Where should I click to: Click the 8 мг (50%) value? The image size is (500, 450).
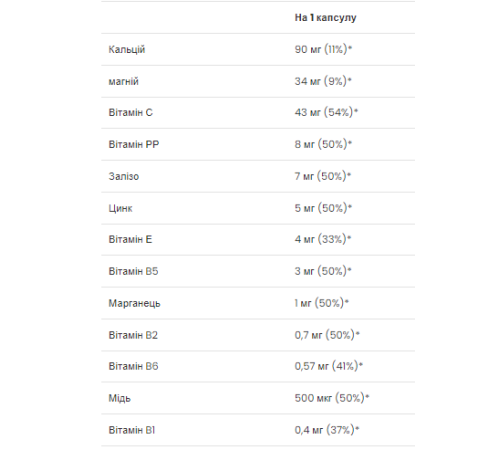click(323, 144)
